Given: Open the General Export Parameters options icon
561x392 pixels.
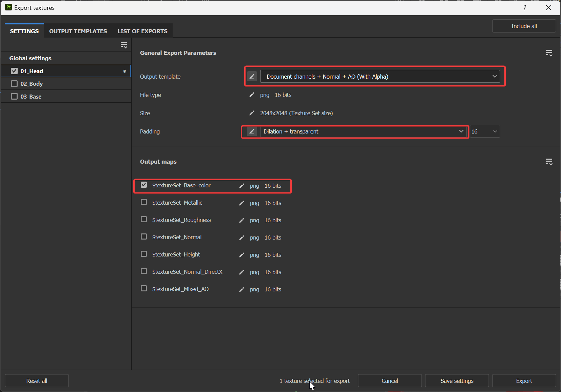Looking at the screenshot, I should tap(549, 53).
